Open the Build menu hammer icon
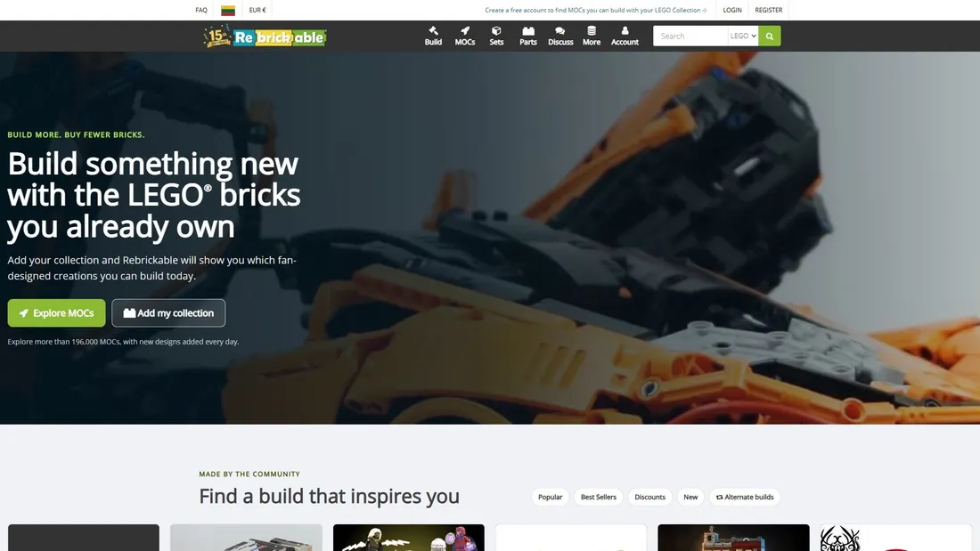 pyautogui.click(x=433, y=36)
